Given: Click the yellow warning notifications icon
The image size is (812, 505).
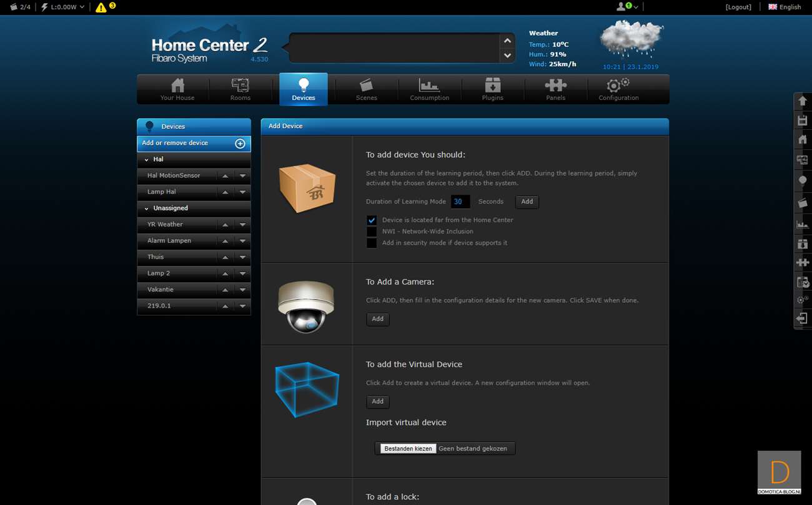Looking at the screenshot, I should pyautogui.click(x=101, y=7).
